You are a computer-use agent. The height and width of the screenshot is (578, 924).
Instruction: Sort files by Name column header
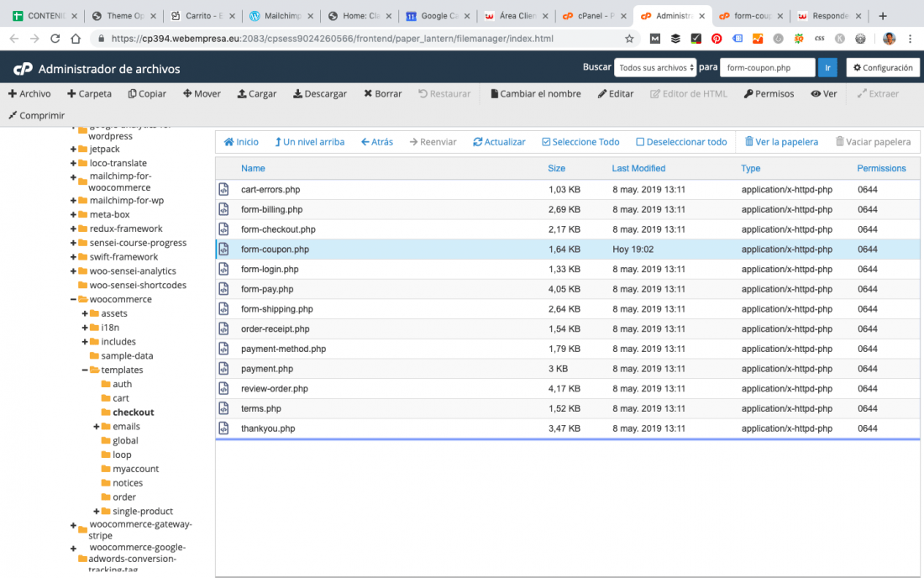point(253,169)
